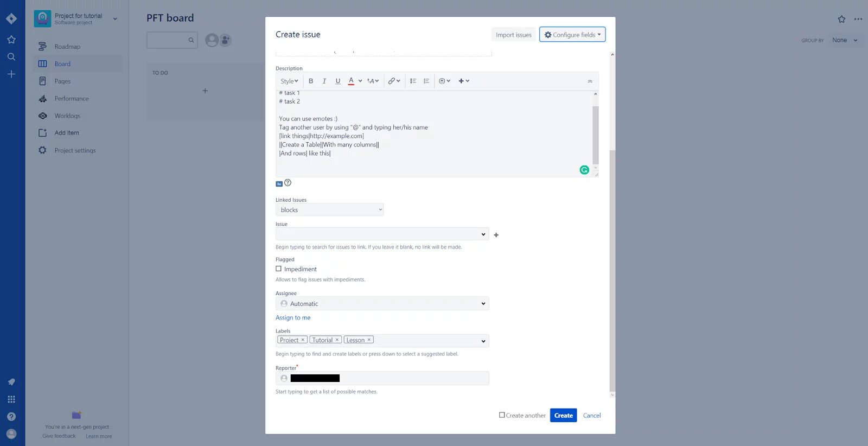Check the Impediment flag checkbox
Image resolution: width=868 pixels, height=446 pixels.
[278, 269]
